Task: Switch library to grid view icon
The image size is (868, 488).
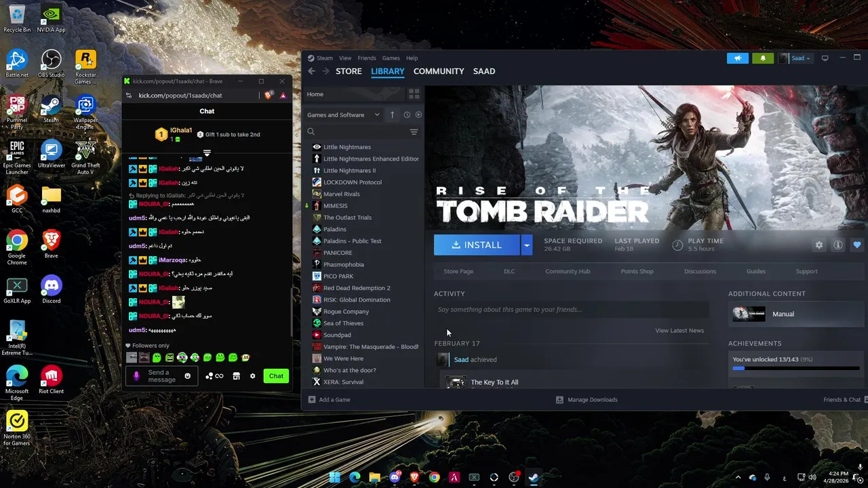Action: (x=414, y=94)
